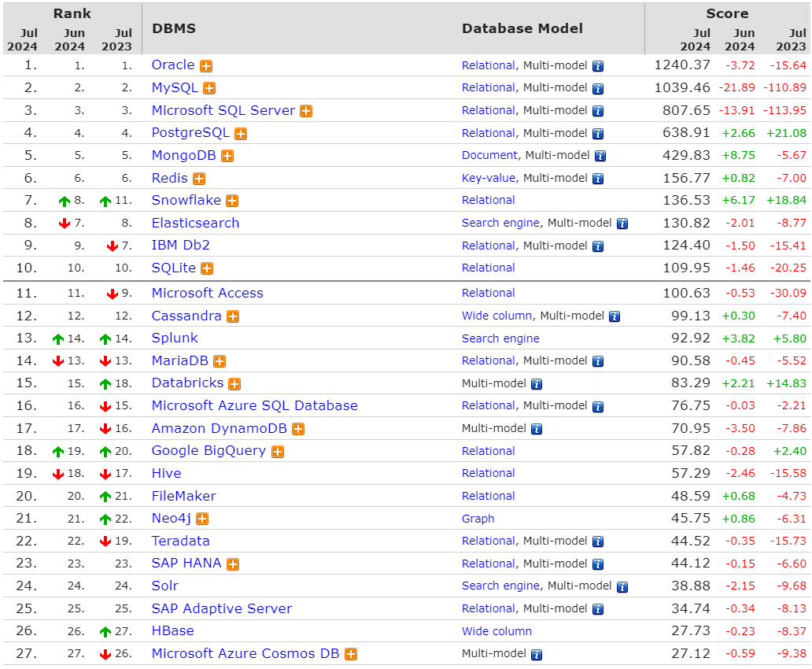Click the plus icon next to PostgreSQL

pos(241,135)
